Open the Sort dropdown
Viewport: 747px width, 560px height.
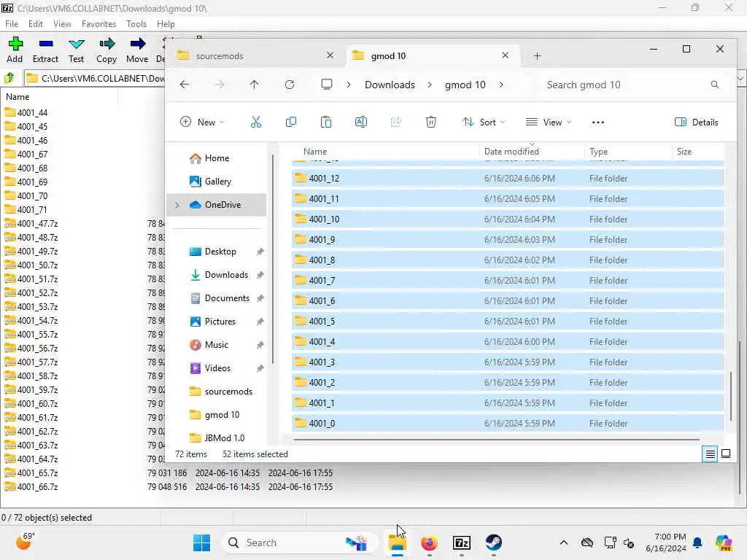pos(484,122)
